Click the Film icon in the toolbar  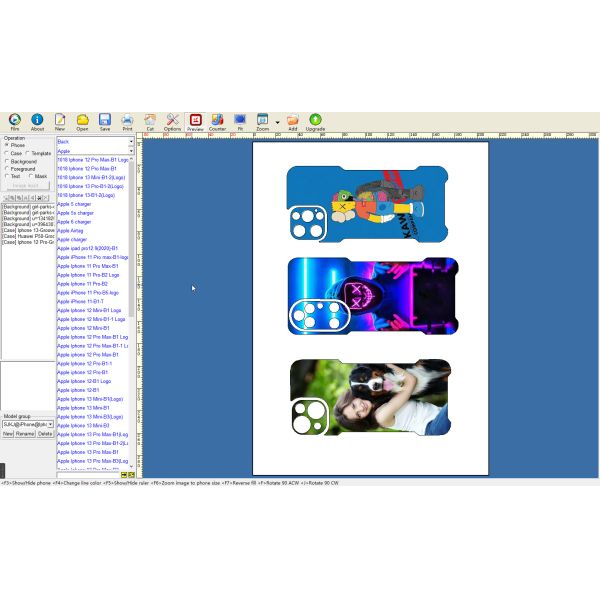point(14,121)
